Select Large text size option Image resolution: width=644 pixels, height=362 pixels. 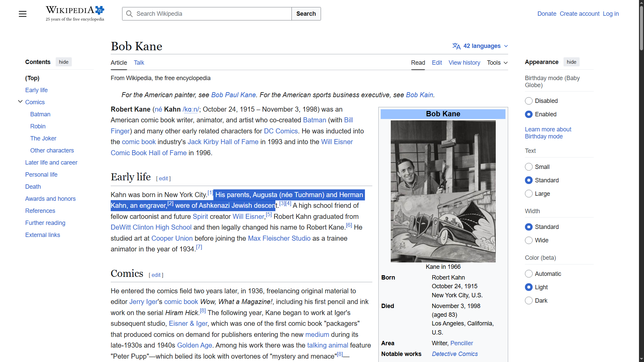click(x=529, y=194)
